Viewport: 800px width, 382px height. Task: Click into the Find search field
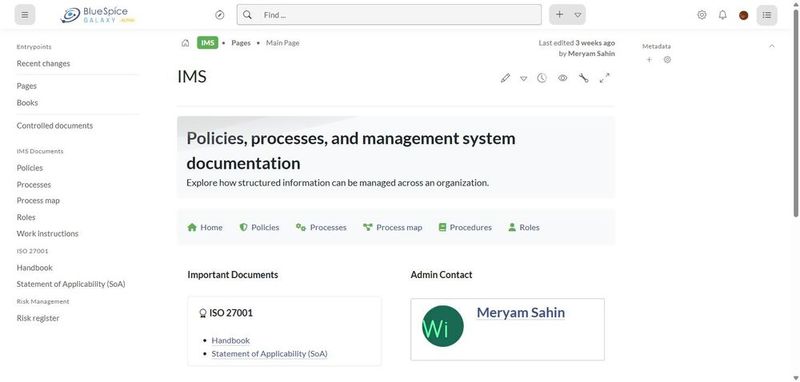[x=389, y=15]
